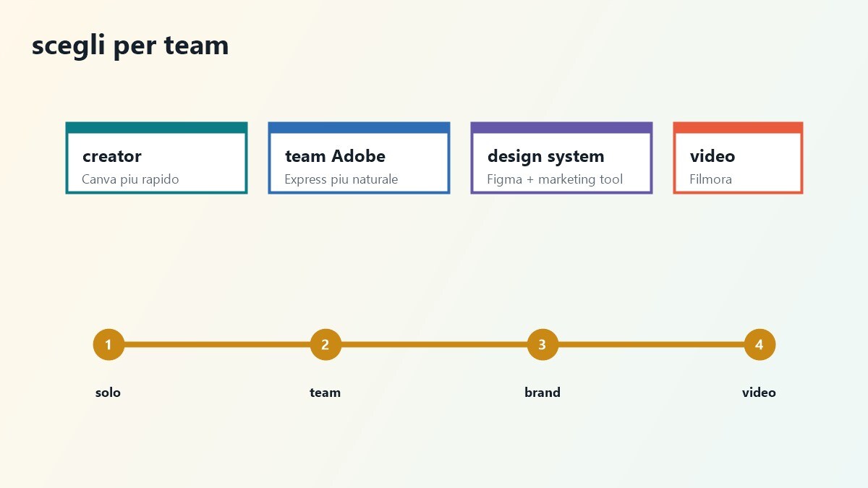Image resolution: width=868 pixels, height=488 pixels.
Task: Click timeline step marker 4
Action: (759, 345)
